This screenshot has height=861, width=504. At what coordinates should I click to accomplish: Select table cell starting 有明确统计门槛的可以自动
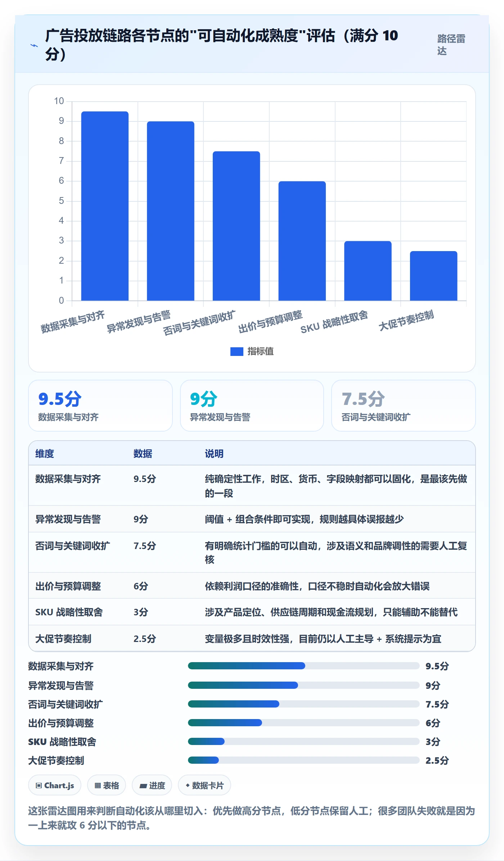(336, 552)
